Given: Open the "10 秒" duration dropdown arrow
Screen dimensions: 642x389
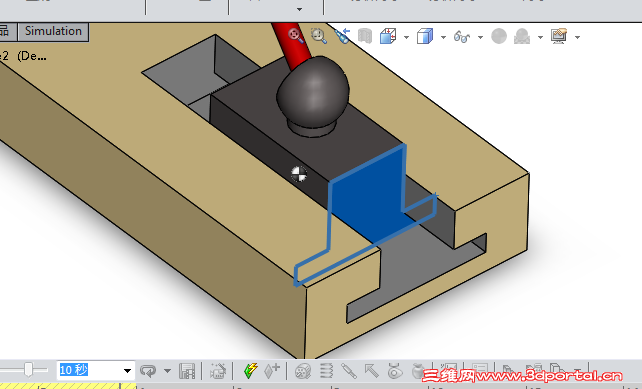Looking at the screenshot, I should 127,371.
